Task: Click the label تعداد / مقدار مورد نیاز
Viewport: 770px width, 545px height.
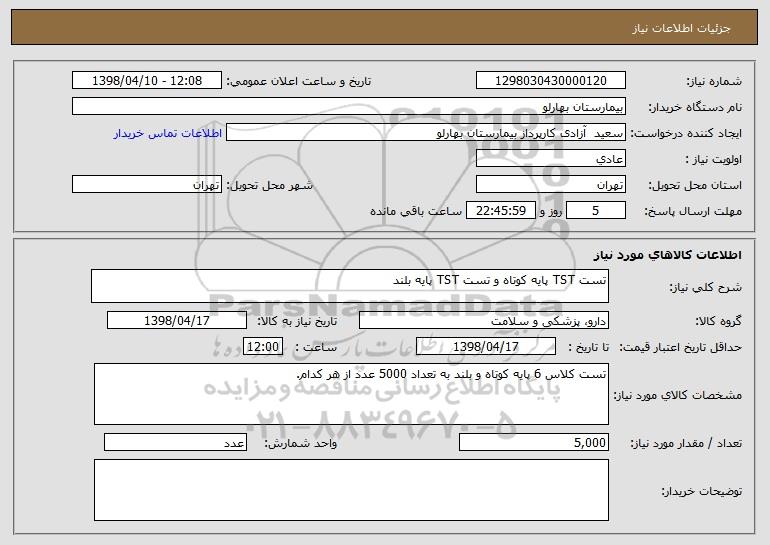Action: (x=686, y=443)
